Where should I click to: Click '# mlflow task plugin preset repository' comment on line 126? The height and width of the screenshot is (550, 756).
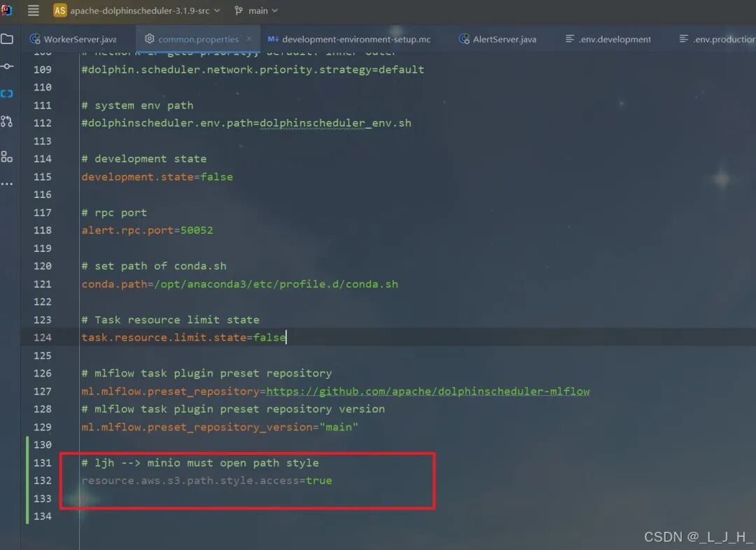tap(206, 373)
